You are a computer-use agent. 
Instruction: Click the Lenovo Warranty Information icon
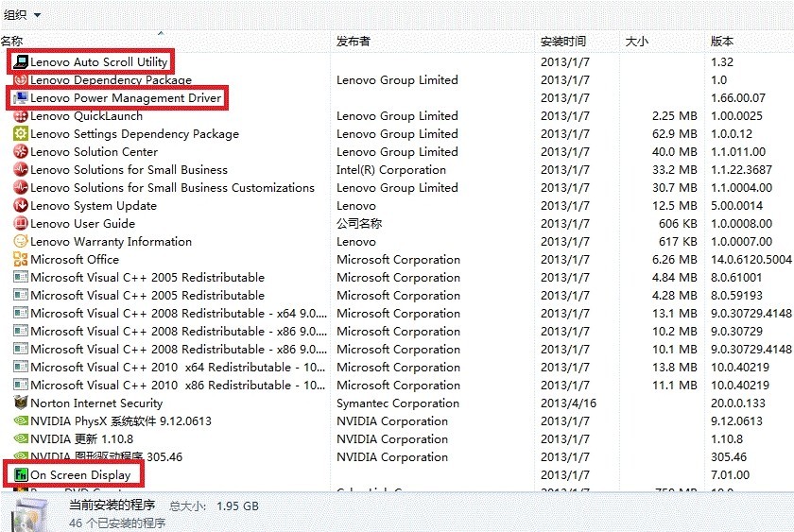pyautogui.click(x=21, y=242)
